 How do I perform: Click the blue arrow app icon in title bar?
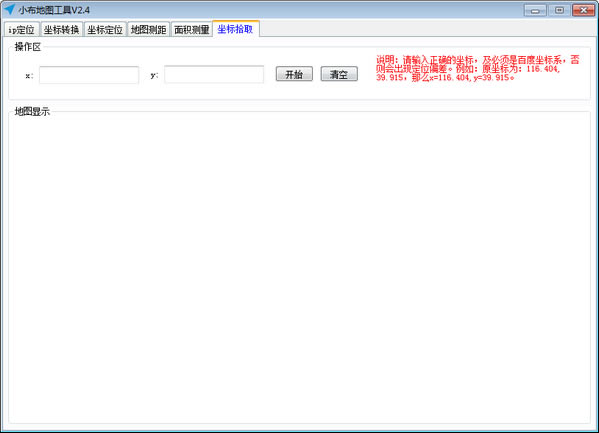9,10
